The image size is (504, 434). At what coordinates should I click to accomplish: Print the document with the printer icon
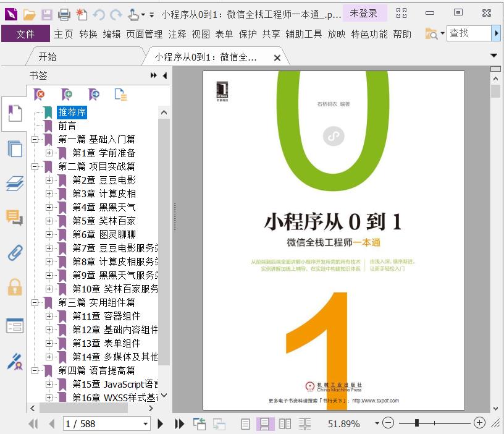[64, 14]
